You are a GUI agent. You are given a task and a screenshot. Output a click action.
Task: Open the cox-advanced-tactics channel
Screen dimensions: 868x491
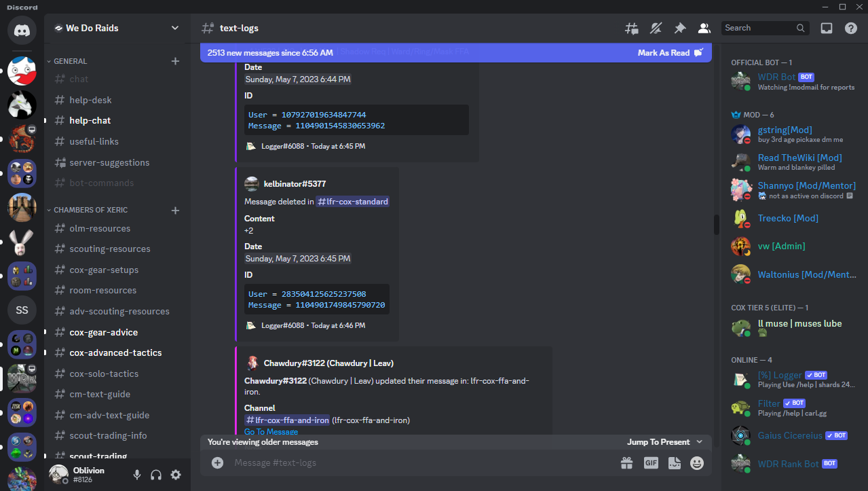click(117, 352)
